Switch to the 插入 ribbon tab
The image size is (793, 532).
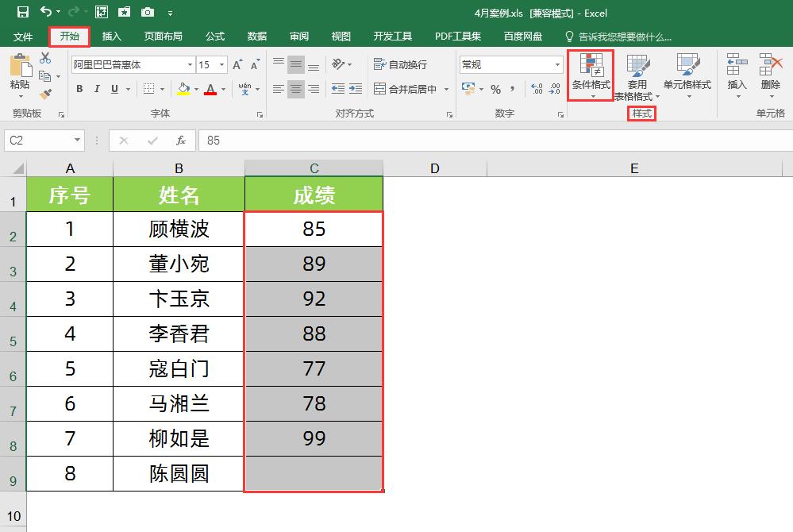[110, 36]
